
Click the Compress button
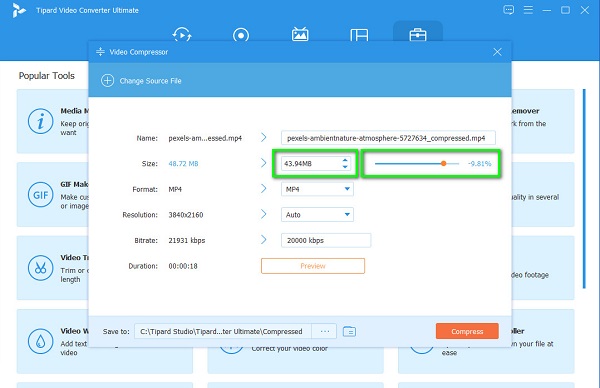[x=467, y=331]
